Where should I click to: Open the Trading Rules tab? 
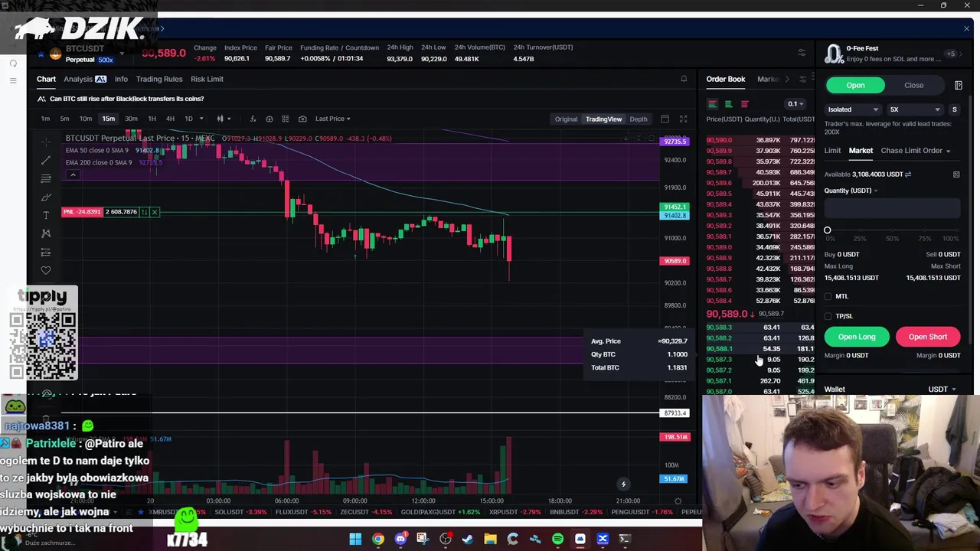tap(159, 79)
